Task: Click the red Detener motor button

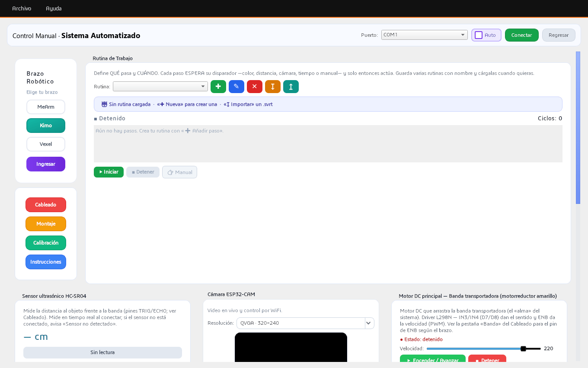Action: tap(487, 359)
